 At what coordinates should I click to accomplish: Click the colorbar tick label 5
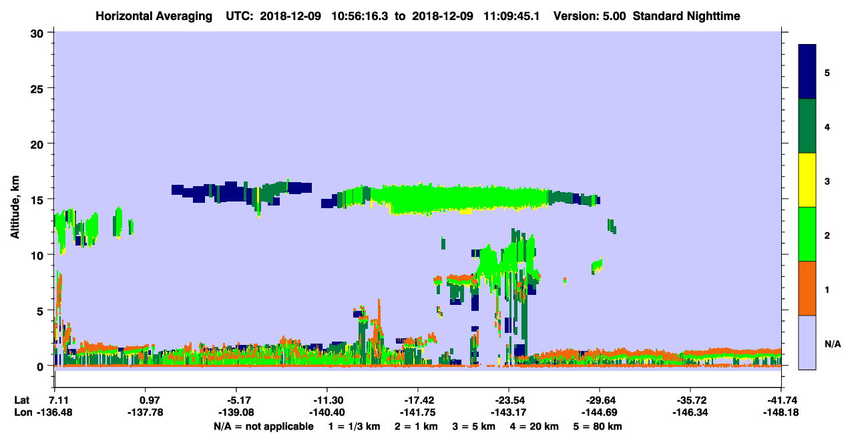(827, 72)
